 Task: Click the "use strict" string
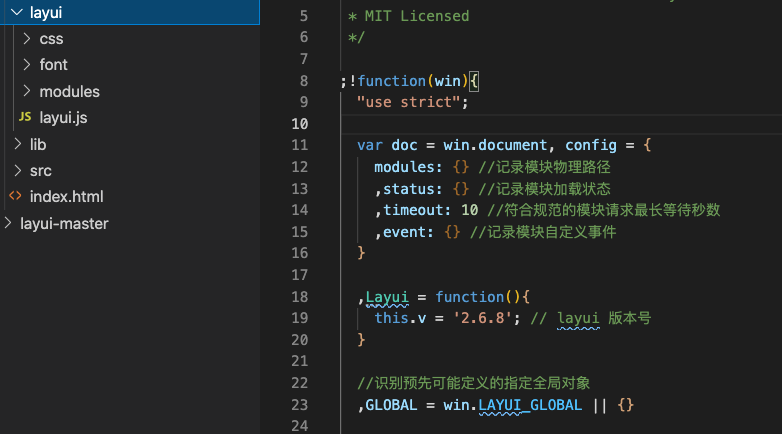(407, 102)
